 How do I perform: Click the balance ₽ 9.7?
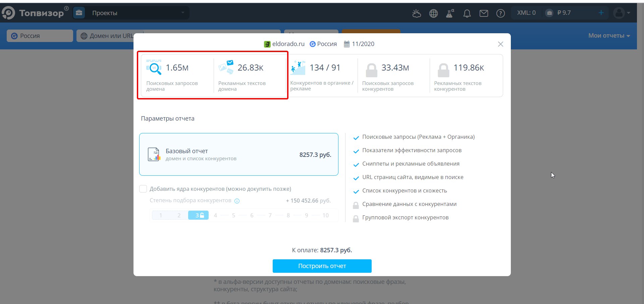point(564,13)
